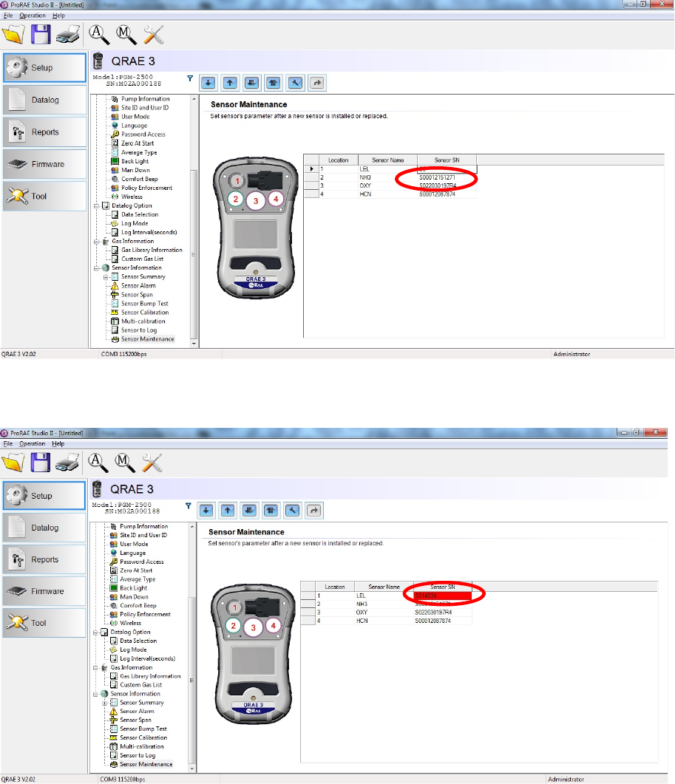Viewport: 675px width, 784px height.
Task: Click HCN sensor name cell in top table
Action: 387,194
